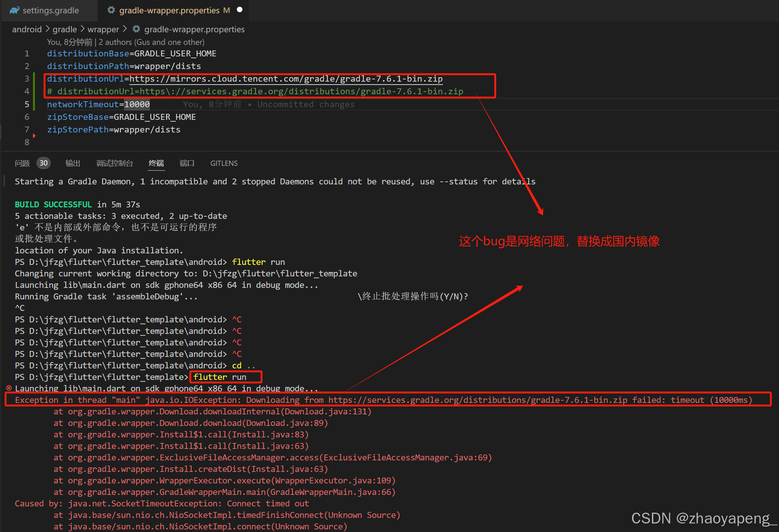Open the 问题 problems panel tab
779x532 pixels.
coord(22,163)
